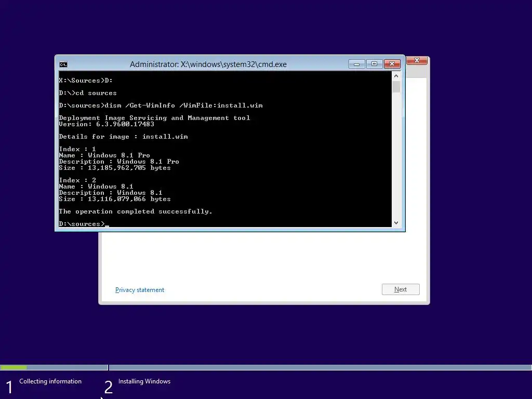532x399 pixels.
Task: Click 'Size : 13,116,079,066 bytes' line
Action: click(x=115, y=199)
